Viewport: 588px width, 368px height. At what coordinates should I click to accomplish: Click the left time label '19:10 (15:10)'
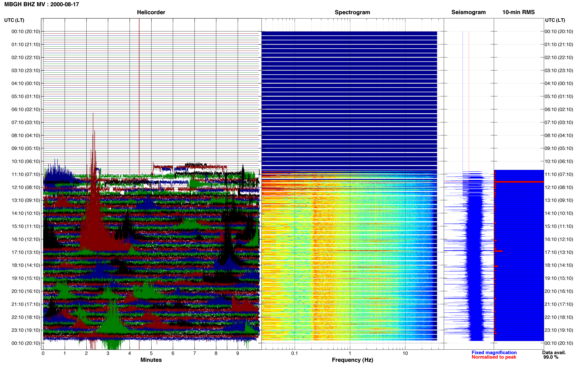click(26, 278)
